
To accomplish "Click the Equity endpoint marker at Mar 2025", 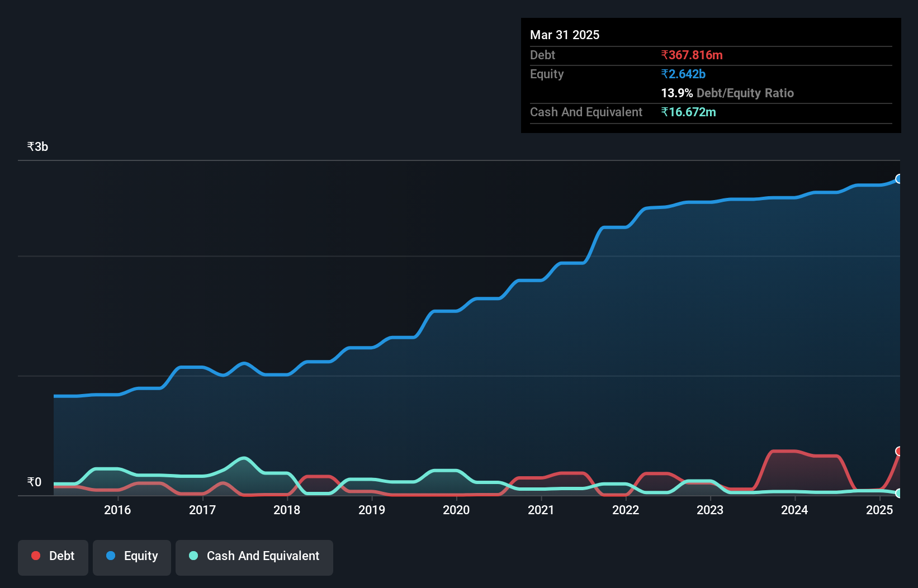I will 899,179.
